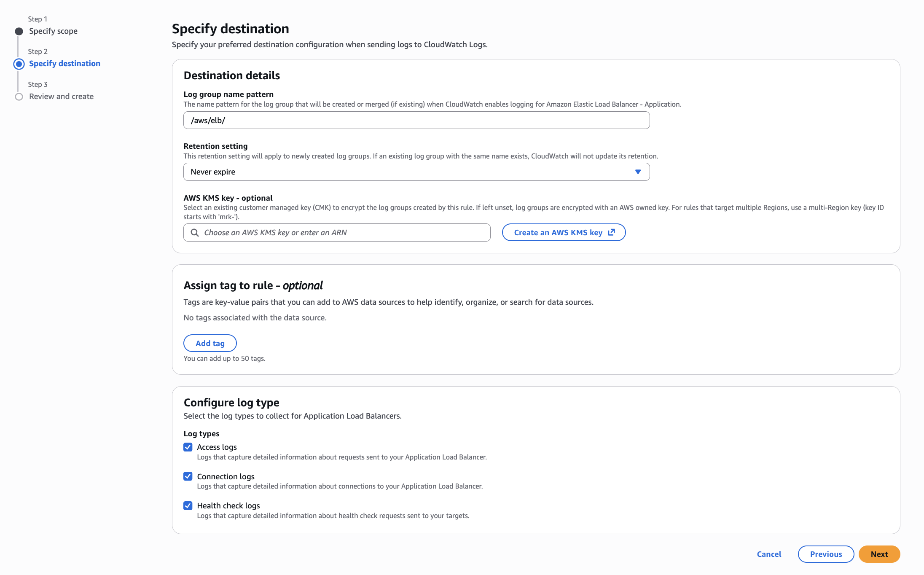Click the AWS KMS key - optional label
The image size is (924, 575).
coord(228,198)
